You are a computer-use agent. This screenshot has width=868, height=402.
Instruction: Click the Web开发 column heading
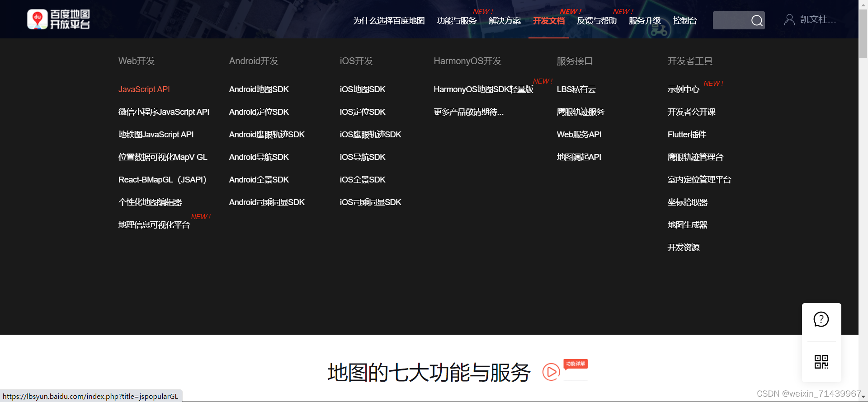coord(137,61)
